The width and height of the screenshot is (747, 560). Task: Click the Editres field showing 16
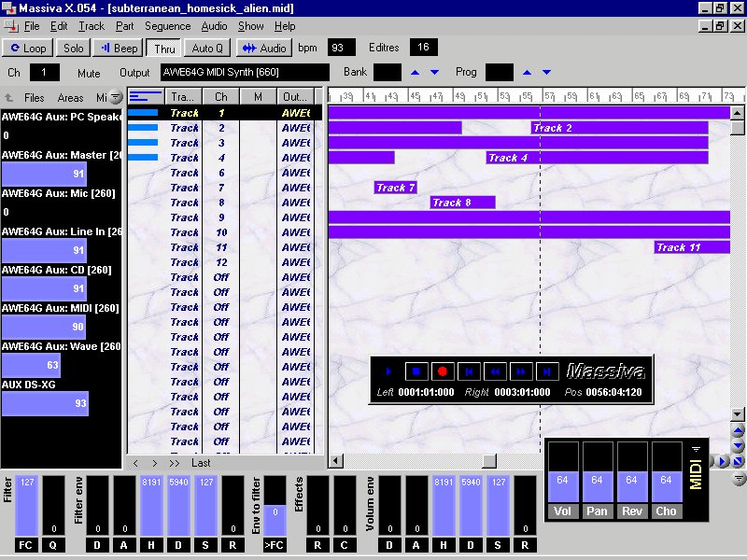[x=423, y=48]
